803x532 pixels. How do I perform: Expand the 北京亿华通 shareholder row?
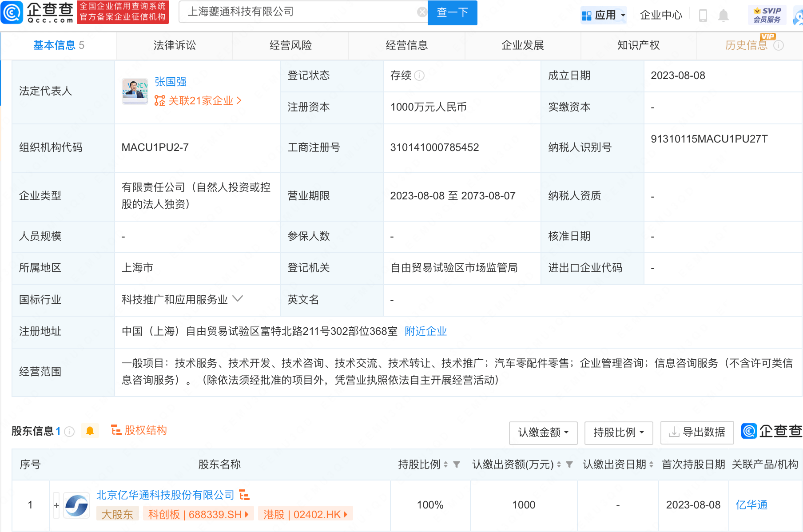pyautogui.click(x=56, y=505)
